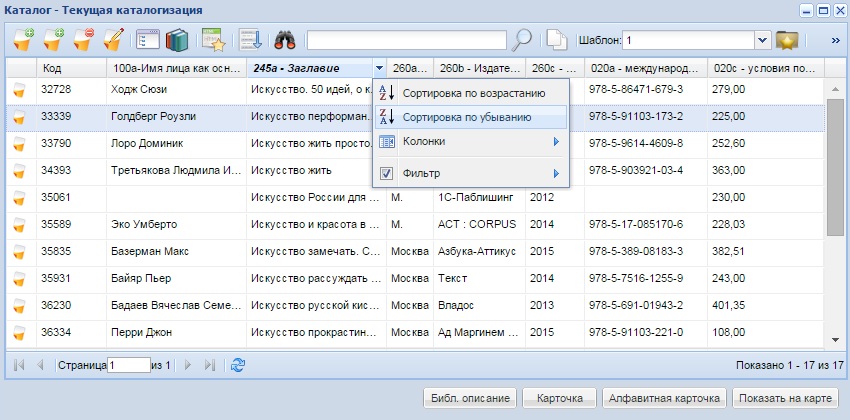Image resolution: width=850 pixels, height=420 pixels.
Task: Toggle the Фильтр checkbox
Action: point(387,173)
